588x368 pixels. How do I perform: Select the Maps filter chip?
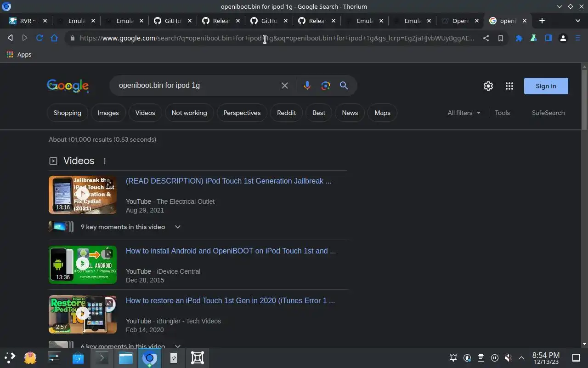pyautogui.click(x=382, y=113)
